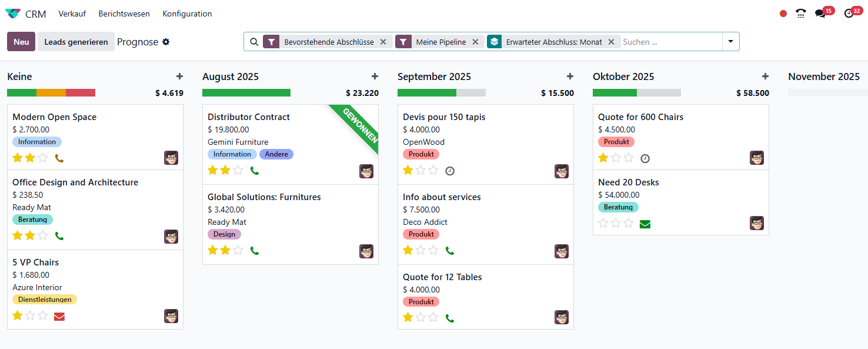The image size is (868, 349).
Task: Click the Prognose settings gear icon
Action: click(166, 42)
